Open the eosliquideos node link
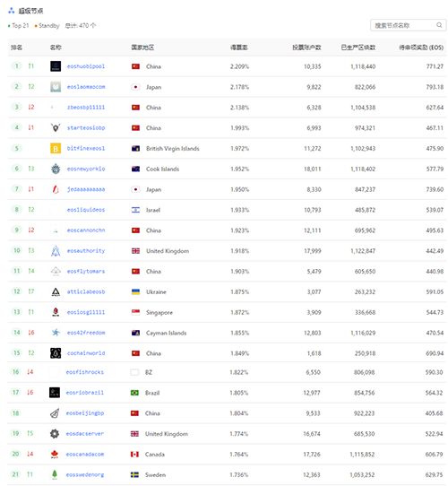 coord(86,210)
